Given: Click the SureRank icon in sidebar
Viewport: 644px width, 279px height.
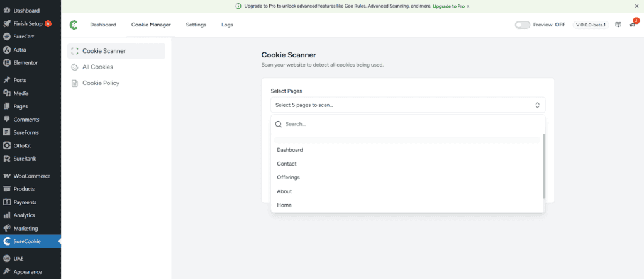Looking at the screenshot, I should click(x=6, y=159).
